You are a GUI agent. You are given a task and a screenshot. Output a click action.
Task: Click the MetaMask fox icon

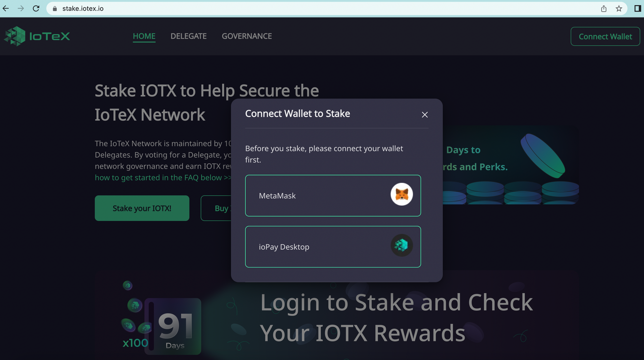point(401,195)
